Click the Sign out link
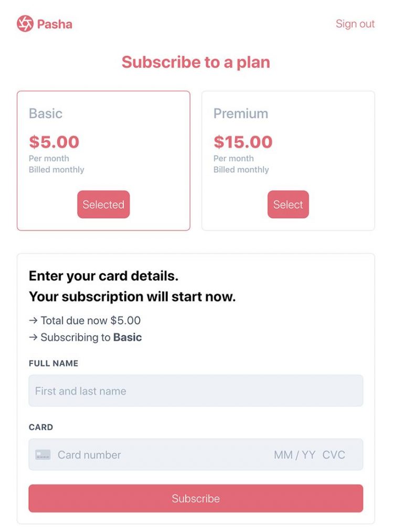 click(355, 24)
